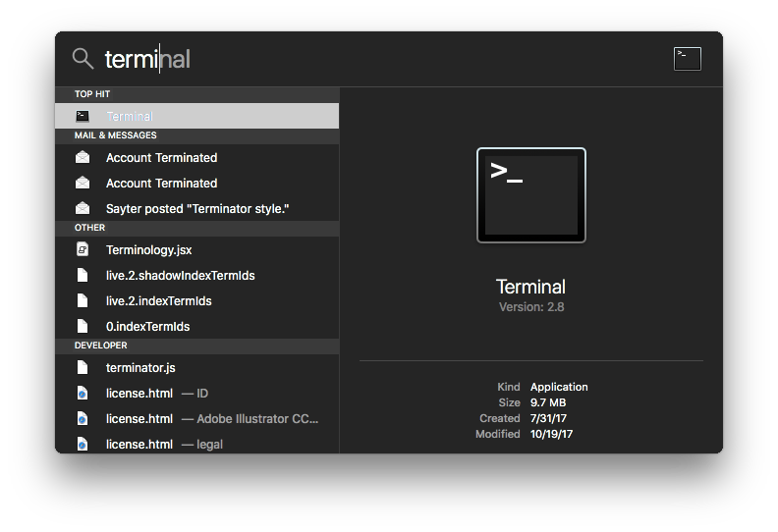Click the live.2.shadowIndexTermIds file icon
Screen dimensions: 778x532
coord(83,275)
